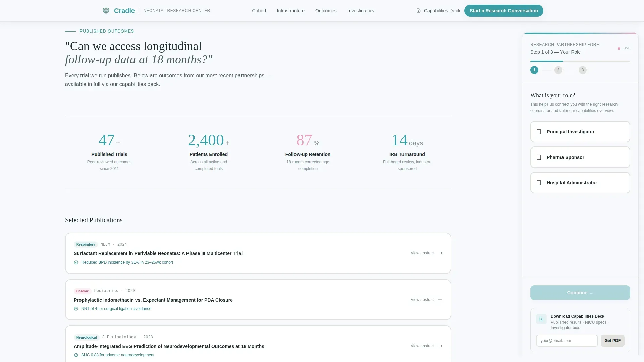
Task: View abstract for Surfactant Replacement trial
Action: click(426, 253)
